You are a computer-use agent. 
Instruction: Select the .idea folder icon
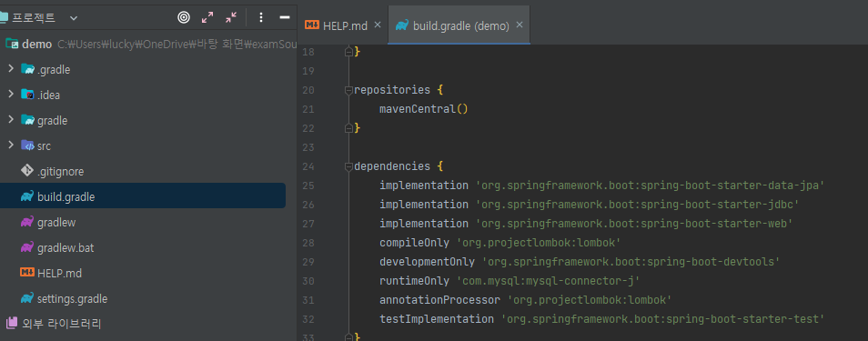click(27, 95)
